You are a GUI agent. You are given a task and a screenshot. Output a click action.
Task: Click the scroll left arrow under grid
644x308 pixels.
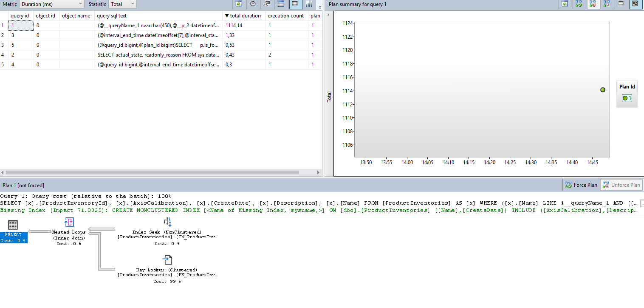(x=2, y=172)
